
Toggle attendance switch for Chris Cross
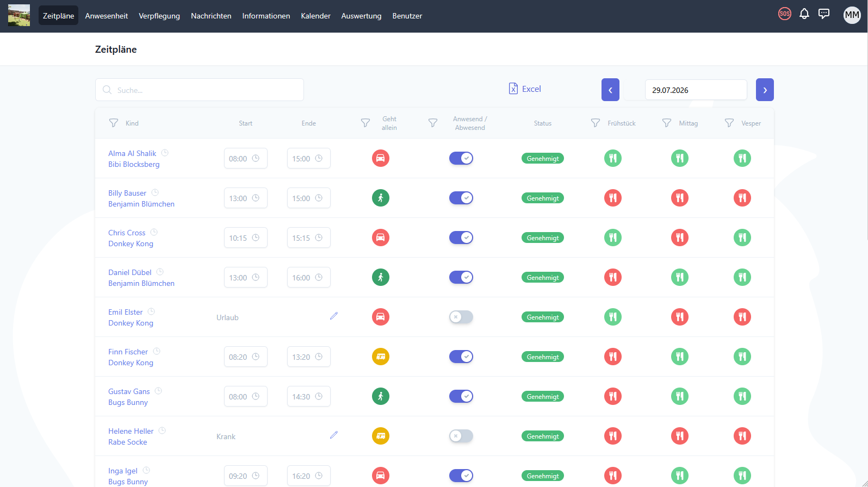[x=461, y=238]
